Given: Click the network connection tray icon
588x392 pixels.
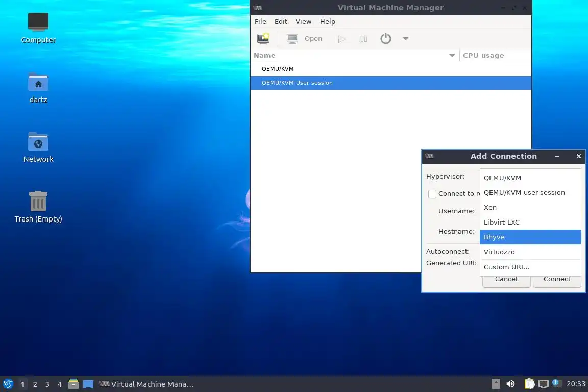Looking at the screenshot, I should [x=544, y=384].
